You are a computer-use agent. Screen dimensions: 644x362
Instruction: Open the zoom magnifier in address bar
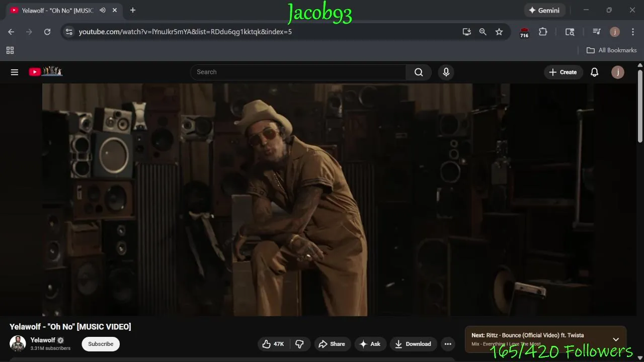pos(483,32)
